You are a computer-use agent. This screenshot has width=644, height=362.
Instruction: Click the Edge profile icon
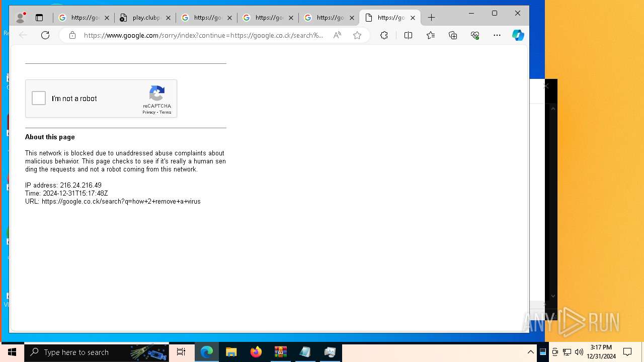point(20,18)
